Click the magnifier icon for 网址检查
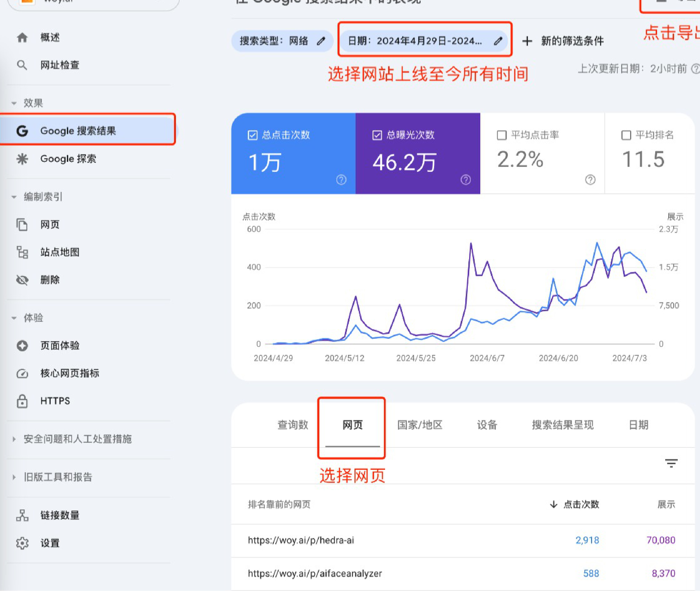 [22, 65]
